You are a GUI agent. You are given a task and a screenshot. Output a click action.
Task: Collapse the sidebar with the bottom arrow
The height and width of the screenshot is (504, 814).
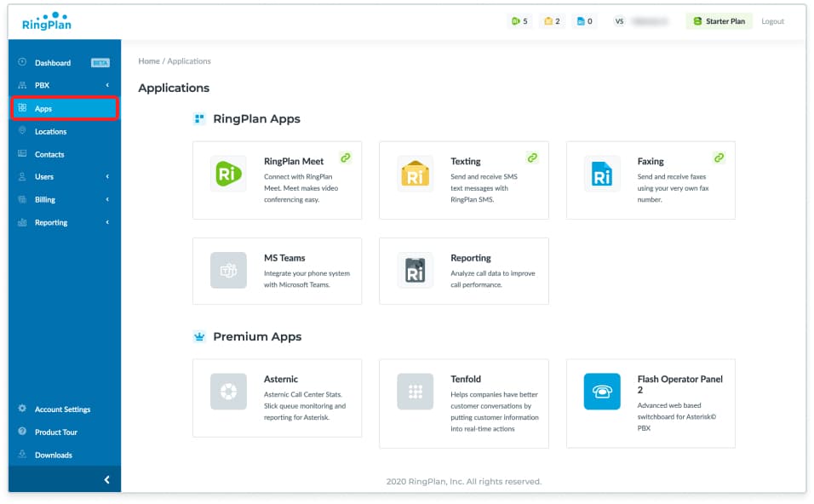coord(106,480)
